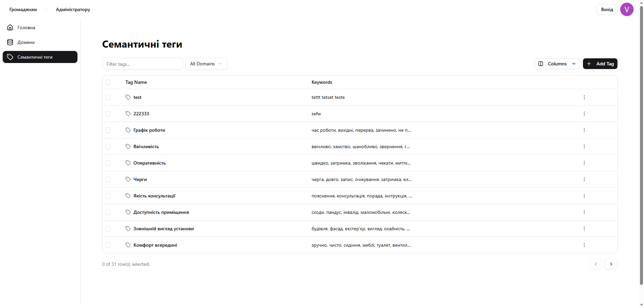Click the Вихід logout button
The height and width of the screenshot is (308, 644).
click(607, 9)
